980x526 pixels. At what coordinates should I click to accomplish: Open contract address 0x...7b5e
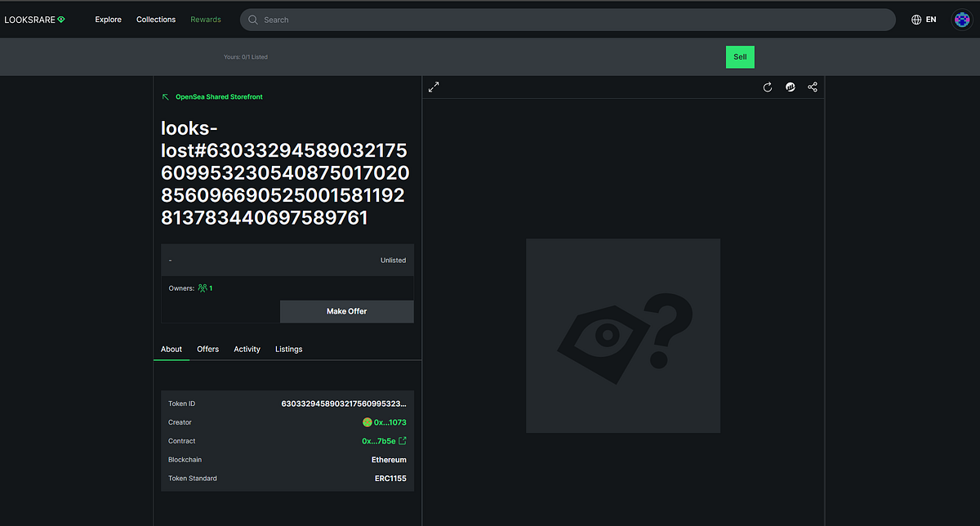[x=379, y=441]
